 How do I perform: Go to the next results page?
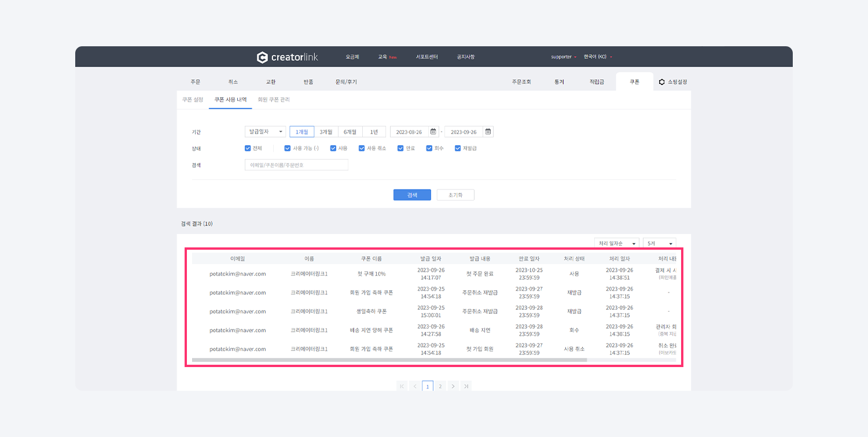[453, 386]
